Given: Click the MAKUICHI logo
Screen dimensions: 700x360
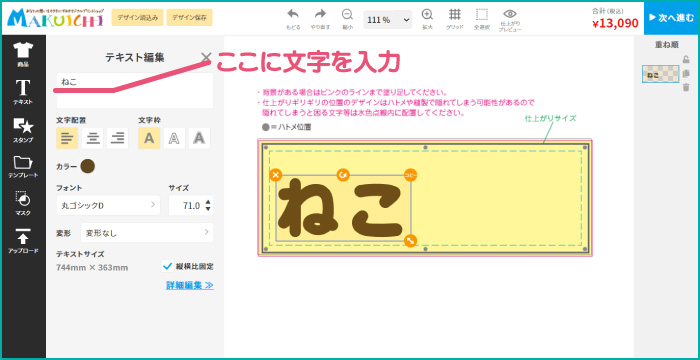Looking at the screenshot, I should (55, 18).
